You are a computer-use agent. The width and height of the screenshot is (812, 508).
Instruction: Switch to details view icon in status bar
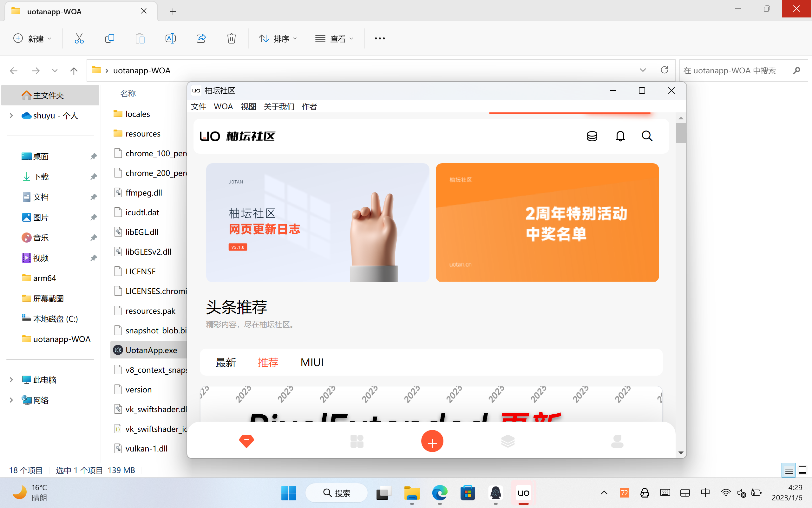(x=789, y=470)
